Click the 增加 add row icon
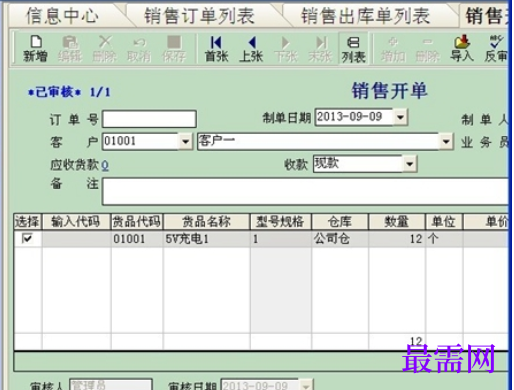Screen dimensions: 514x390 tap(393, 49)
